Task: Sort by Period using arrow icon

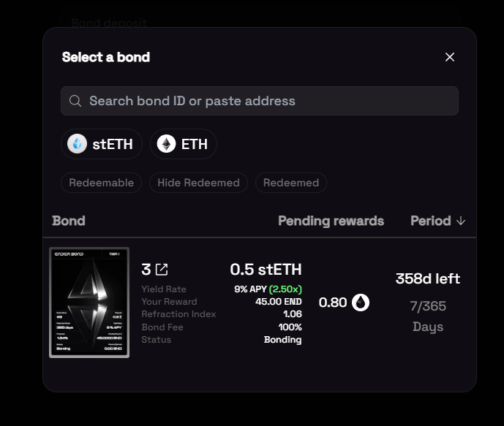Action: point(461,221)
